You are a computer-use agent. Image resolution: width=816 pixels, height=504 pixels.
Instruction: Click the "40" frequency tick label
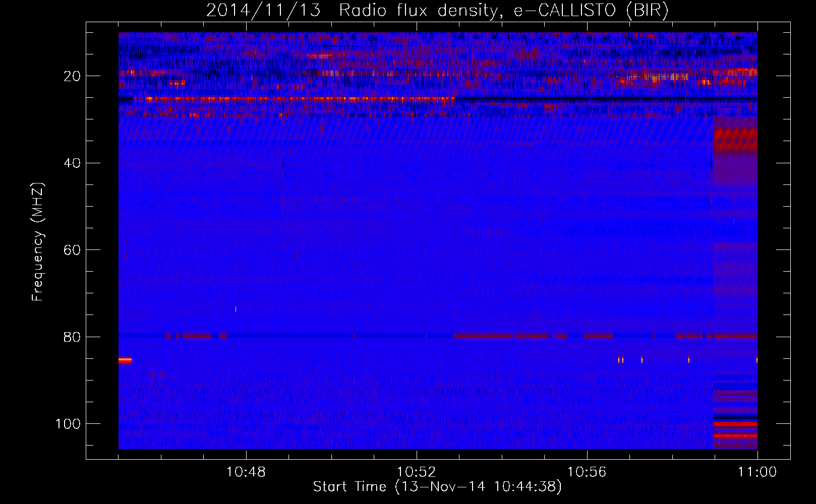click(x=73, y=163)
